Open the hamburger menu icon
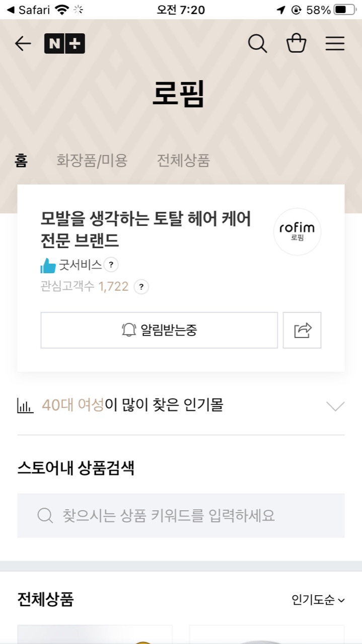362x644 pixels. click(x=335, y=44)
